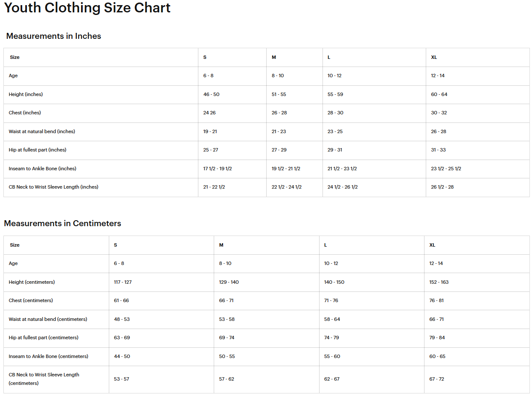
Task: Click the 129 - 140 height value in centimeters
Action: coord(229,282)
